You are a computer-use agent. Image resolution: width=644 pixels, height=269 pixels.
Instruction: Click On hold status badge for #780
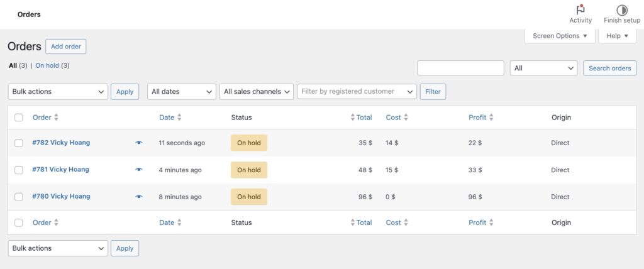[x=249, y=197]
